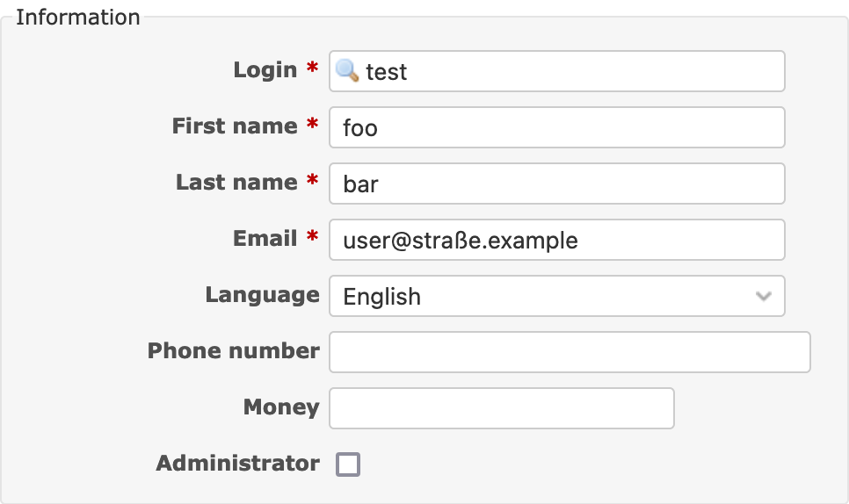Click the Administrator label text
This screenshot has height=504, width=849.
237,464
